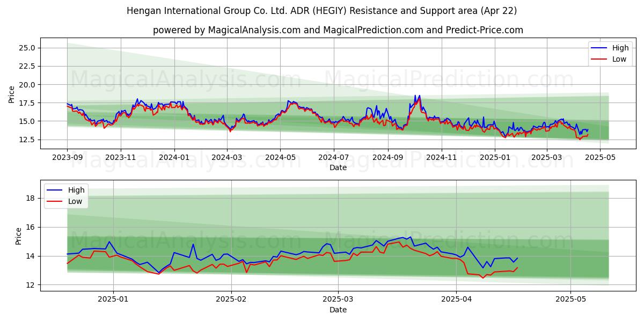Click the October 2024 price peak in top chart
The width and height of the screenshot is (644, 322).
point(417,98)
